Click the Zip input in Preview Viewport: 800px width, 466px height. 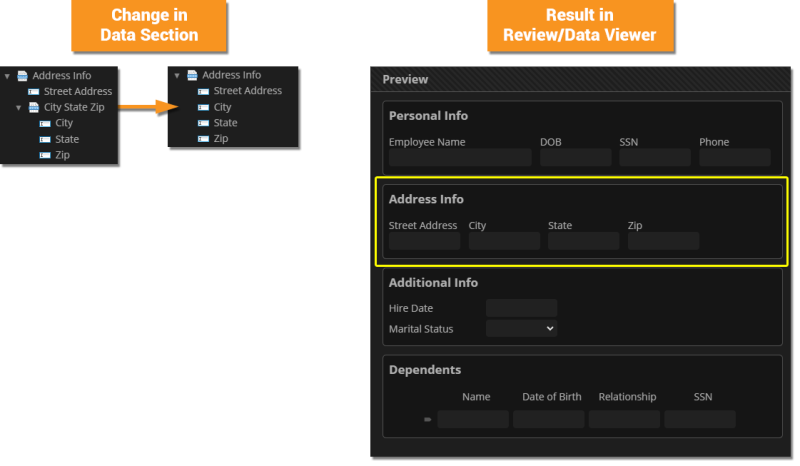point(663,241)
